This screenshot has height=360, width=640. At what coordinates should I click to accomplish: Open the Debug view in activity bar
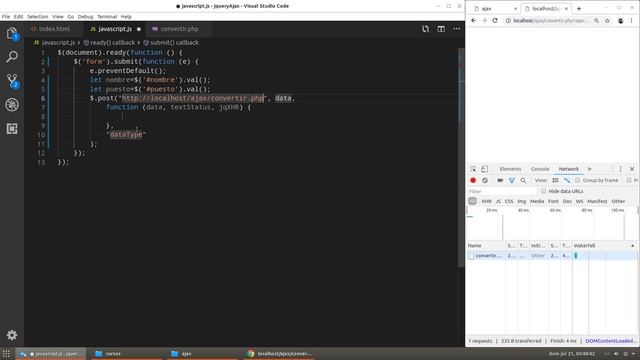click(12, 105)
